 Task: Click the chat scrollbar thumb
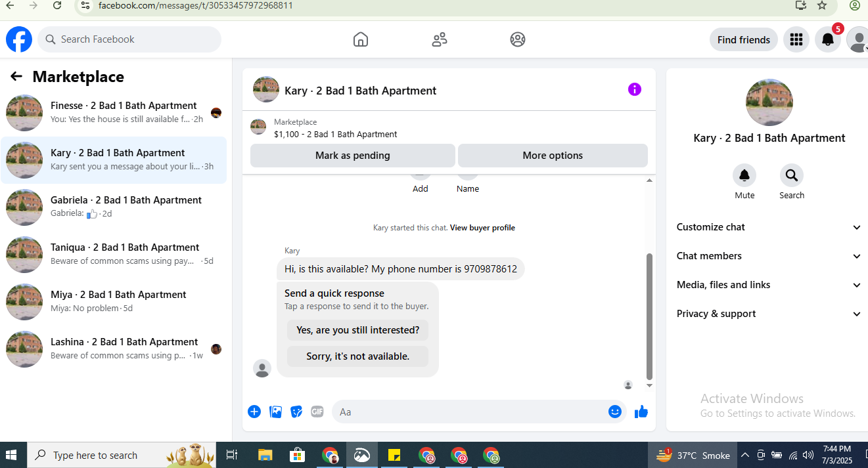tap(650, 316)
